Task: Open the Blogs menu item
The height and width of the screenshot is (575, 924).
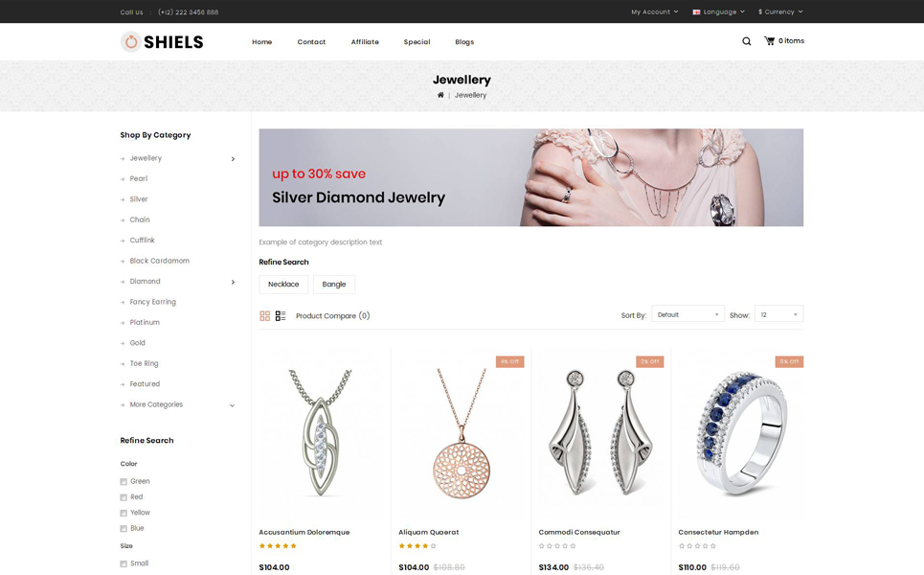Action: pos(464,42)
